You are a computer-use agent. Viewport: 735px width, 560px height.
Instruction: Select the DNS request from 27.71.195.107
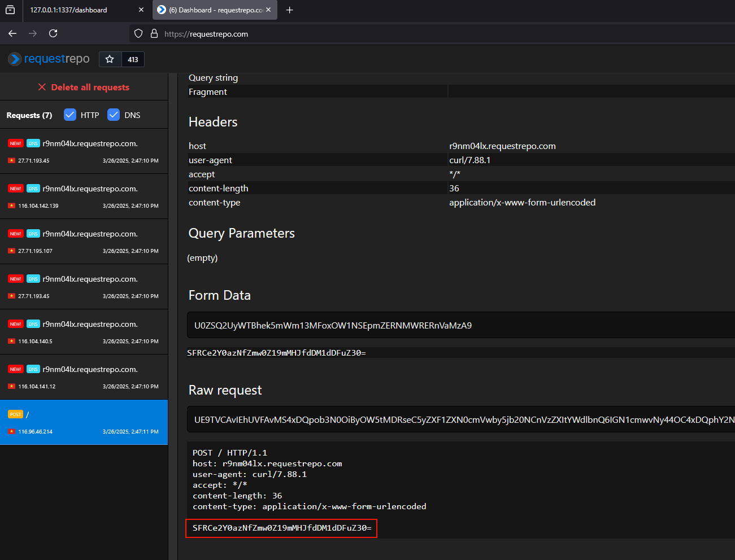click(x=84, y=242)
